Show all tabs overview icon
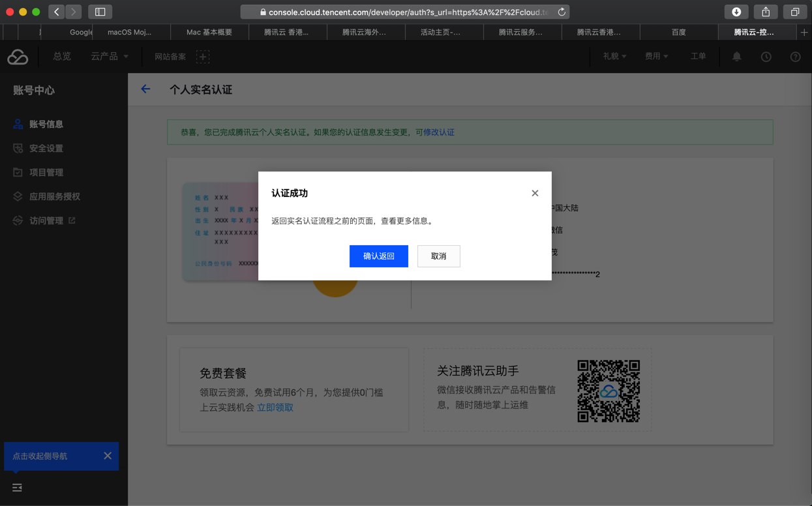Image resolution: width=812 pixels, height=506 pixels. (794, 12)
